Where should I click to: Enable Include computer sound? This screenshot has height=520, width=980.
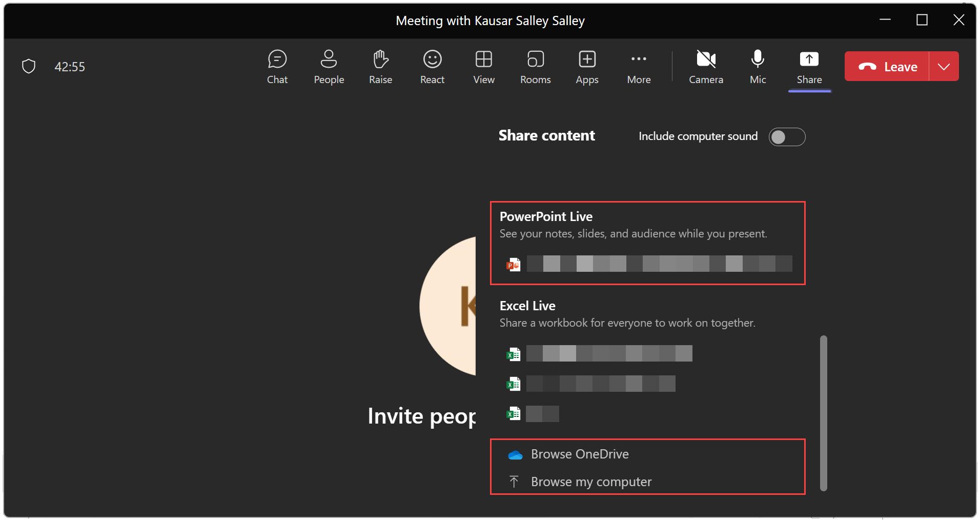point(787,137)
